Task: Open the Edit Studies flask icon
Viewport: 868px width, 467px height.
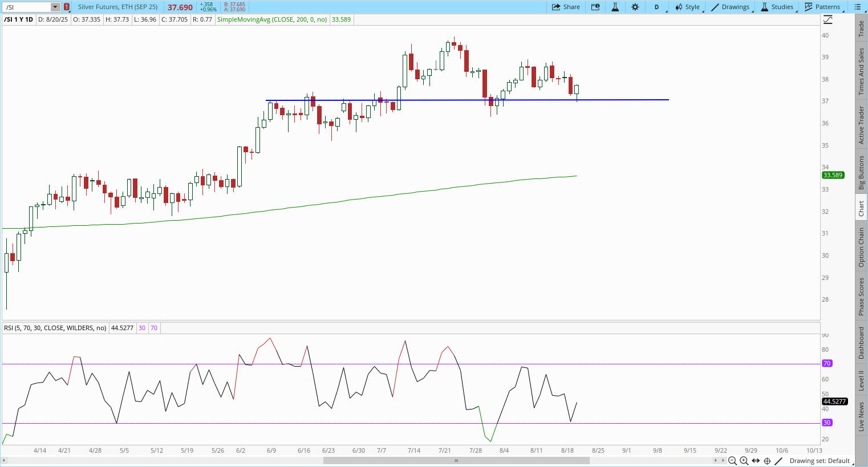Action: [x=615, y=7]
